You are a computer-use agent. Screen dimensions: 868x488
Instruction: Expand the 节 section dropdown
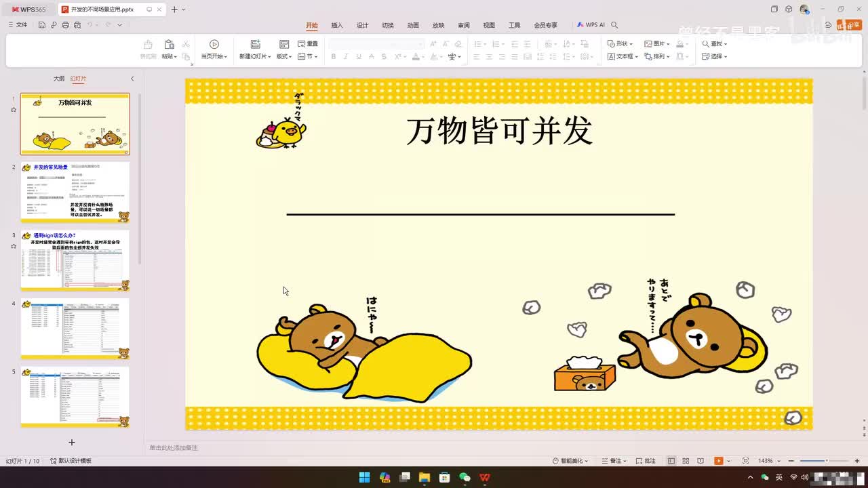[x=308, y=57]
